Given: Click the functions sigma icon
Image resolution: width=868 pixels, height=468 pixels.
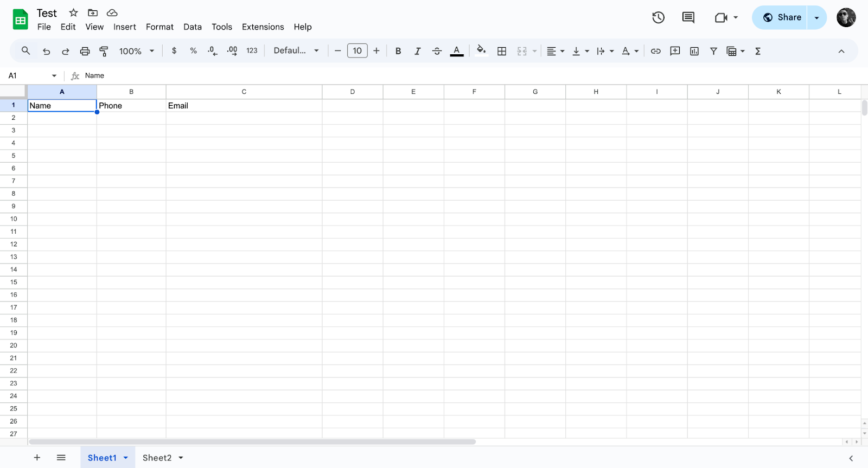Looking at the screenshot, I should 758,51.
